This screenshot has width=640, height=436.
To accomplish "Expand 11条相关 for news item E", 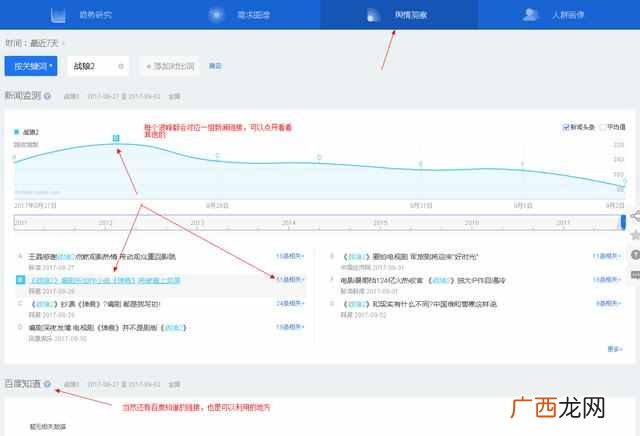I will [607, 256].
